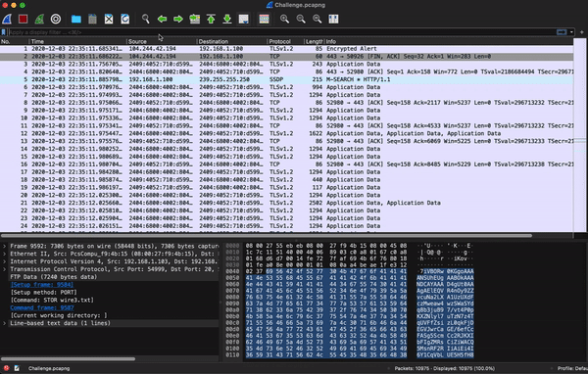The width and height of the screenshot is (588, 374).
Task: Select packet 21 with length 2502
Action: coord(286,203)
